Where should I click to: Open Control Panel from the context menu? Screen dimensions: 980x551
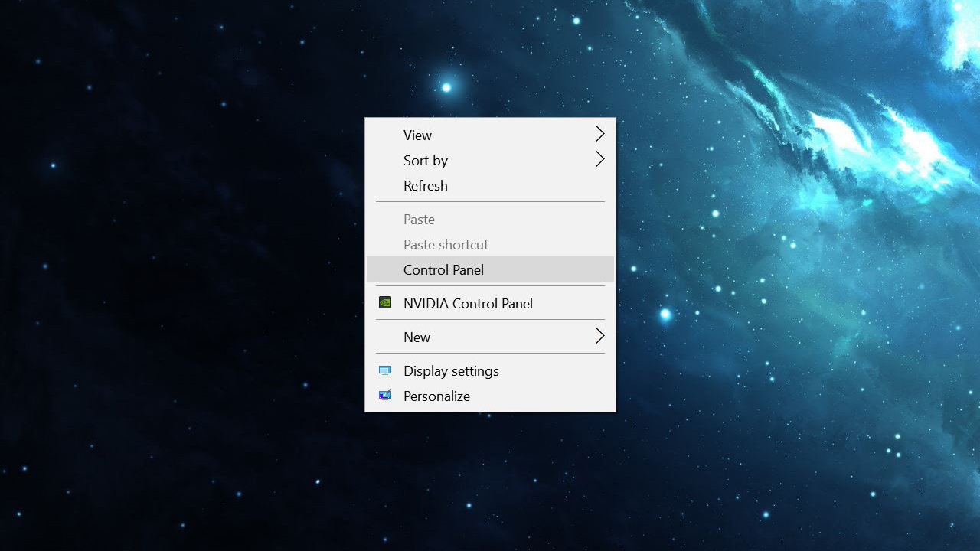(490, 269)
